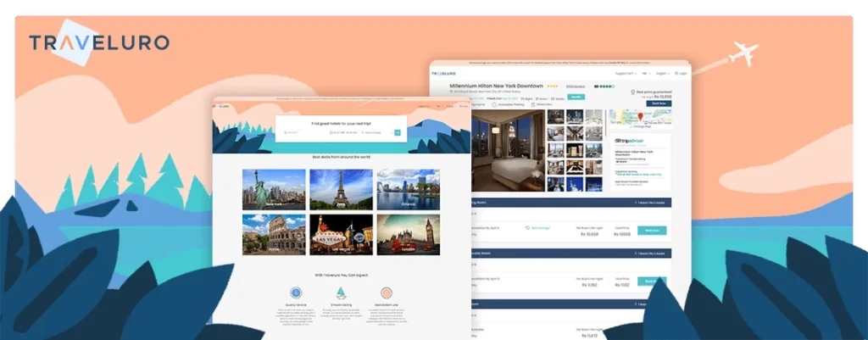
Task: Select the Las Vegas destination card
Action: [341, 235]
